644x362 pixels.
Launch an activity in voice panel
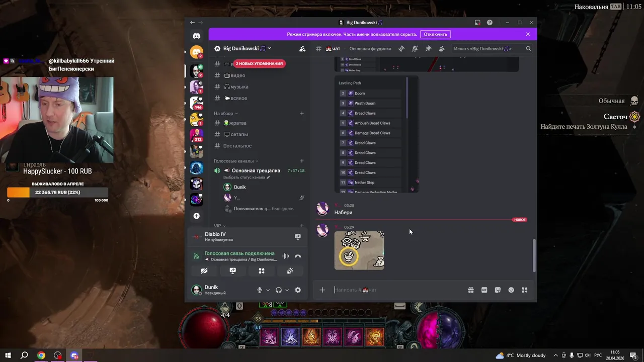pyautogui.click(x=262, y=270)
